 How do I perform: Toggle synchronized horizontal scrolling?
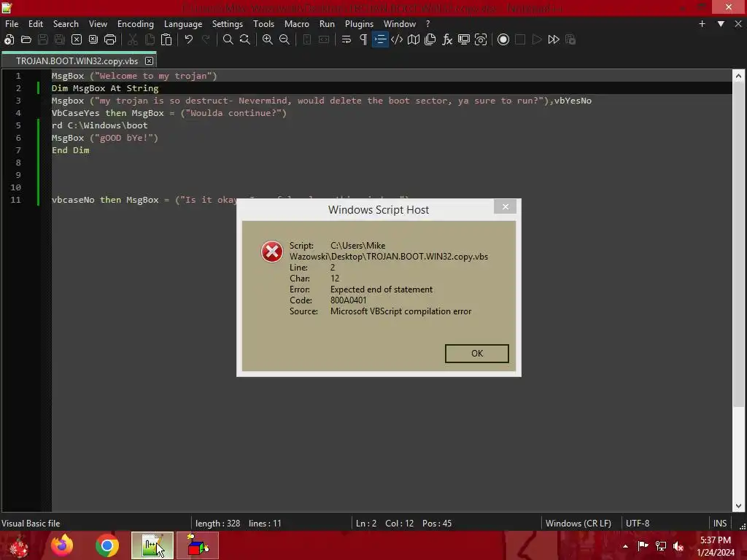[x=324, y=39]
